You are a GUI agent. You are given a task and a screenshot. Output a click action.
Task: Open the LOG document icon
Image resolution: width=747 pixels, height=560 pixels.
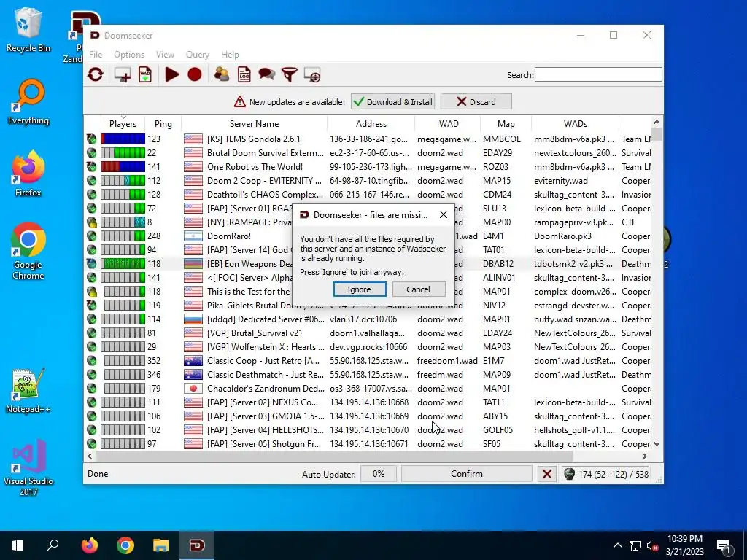[244, 75]
